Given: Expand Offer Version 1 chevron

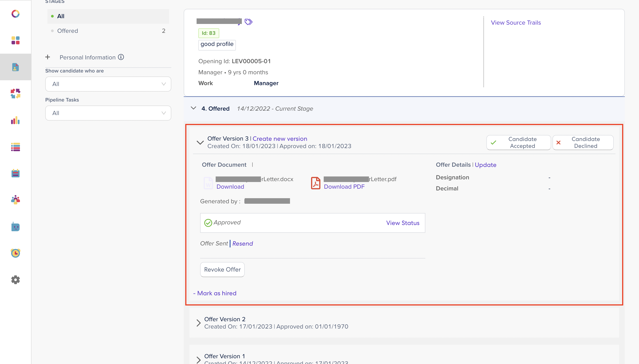Looking at the screenshot, I should (x=199, y=360).
